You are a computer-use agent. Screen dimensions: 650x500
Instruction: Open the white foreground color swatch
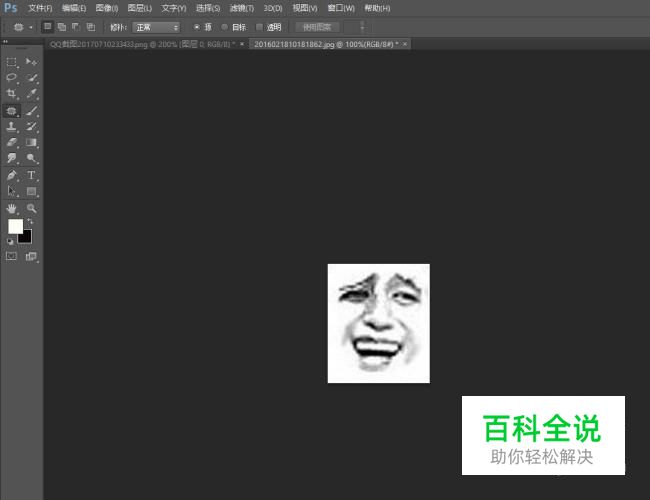point(15,226)
